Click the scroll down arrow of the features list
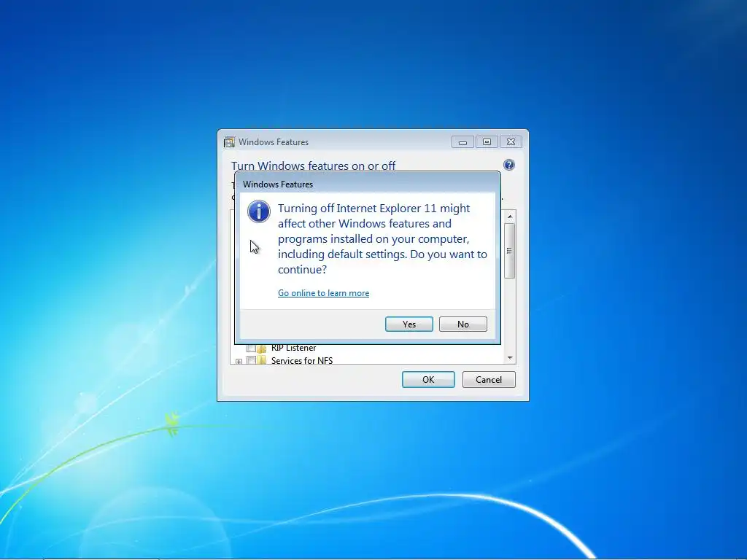The height and width of the screenshot is (560, 747). [510, 357]
